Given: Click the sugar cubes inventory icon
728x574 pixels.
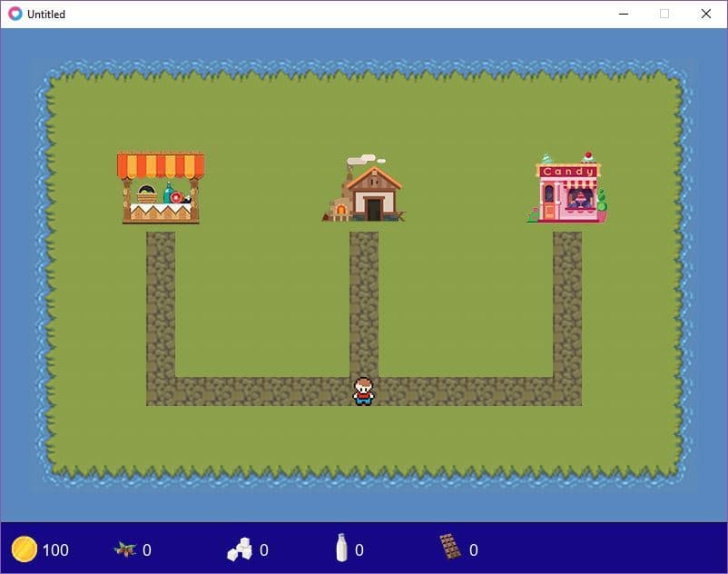Looking at the screenshot, I should tap(240, 549).
